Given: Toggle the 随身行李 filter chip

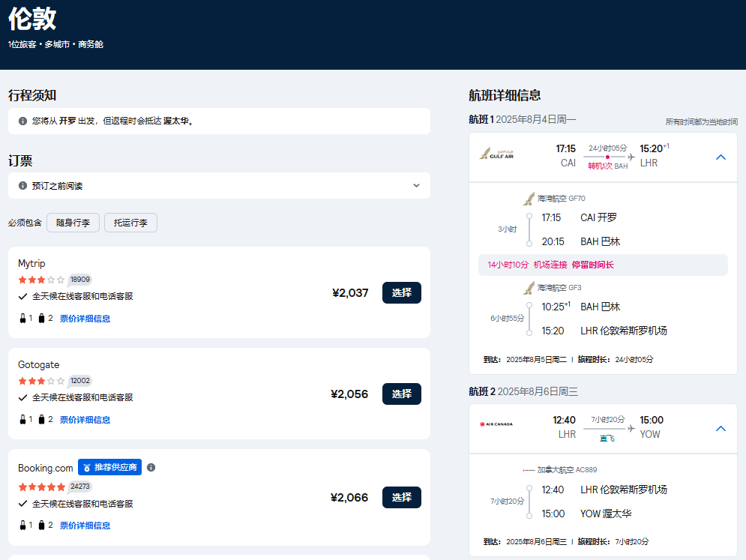Looking at the screenshot, I should coord(73,223).
